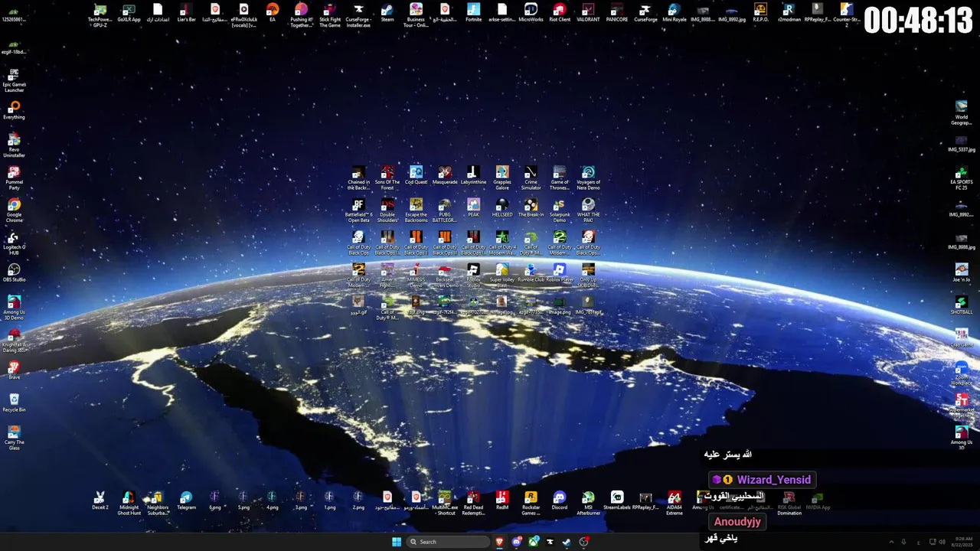Image resolution: width=980 pixels, height=551 pixels.
Task: Launch the Logitech G HUB shortcut
Action: 14,243
